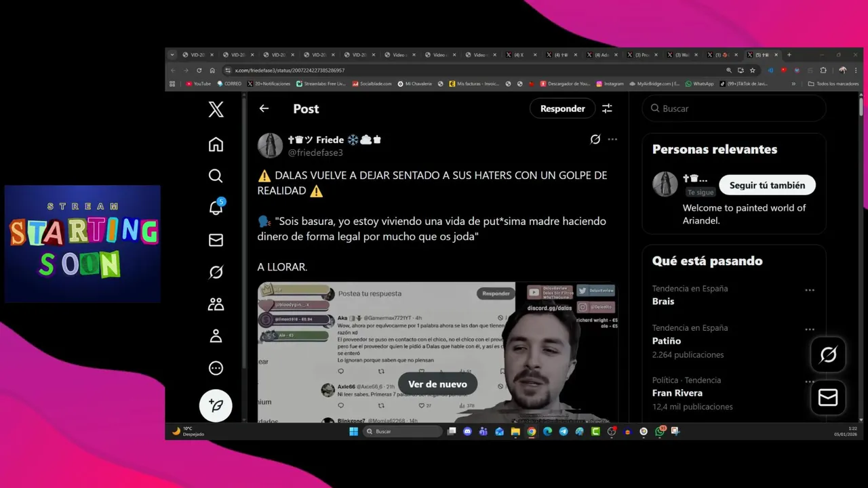Open the Streamlabs bookmark

click(x=321, y=84)
